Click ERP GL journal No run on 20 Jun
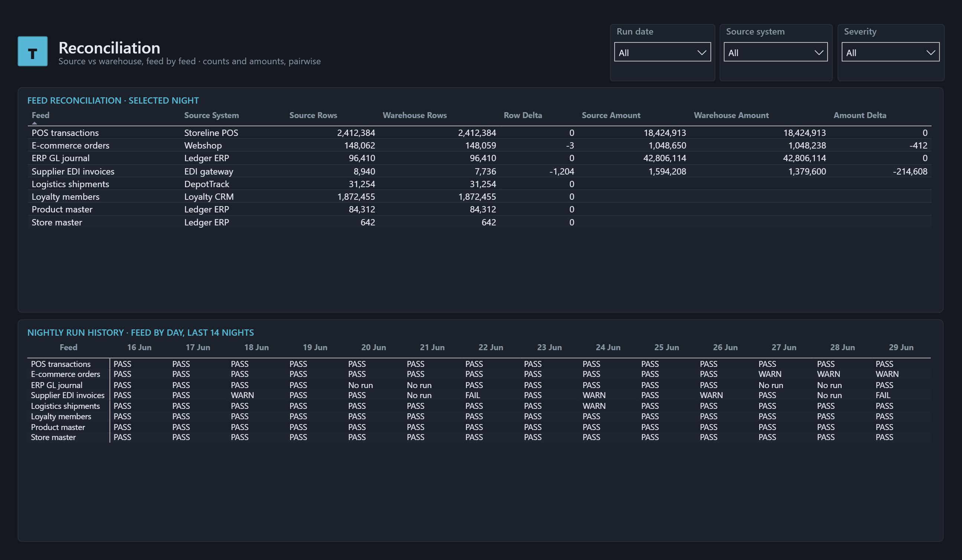This screenshot has height=560, width=962. (x=360, y=385)
